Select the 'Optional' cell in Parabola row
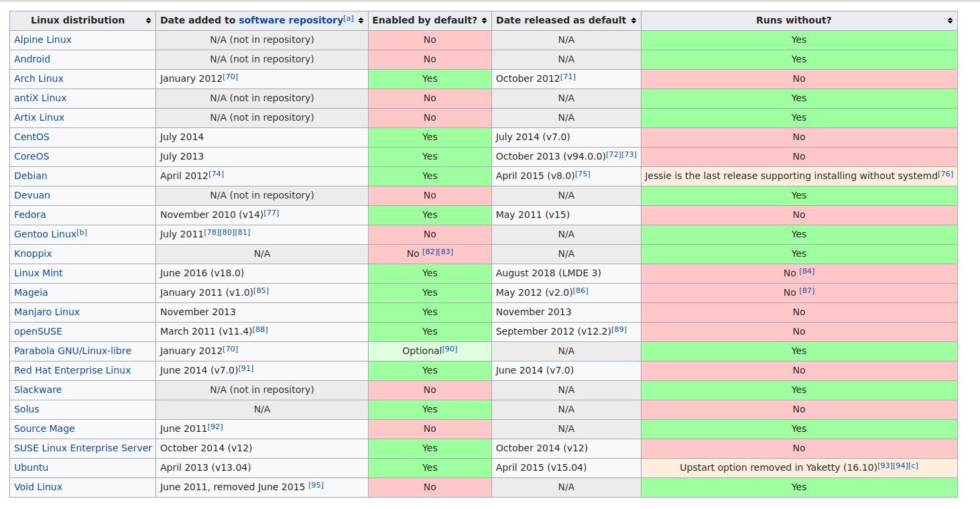Image resolution: width=980 pixels, height=509 pixels. pos(430,351)
